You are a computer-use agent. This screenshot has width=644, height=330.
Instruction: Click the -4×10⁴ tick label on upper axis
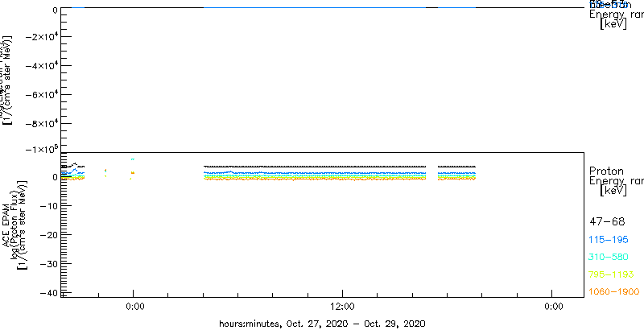42,67
